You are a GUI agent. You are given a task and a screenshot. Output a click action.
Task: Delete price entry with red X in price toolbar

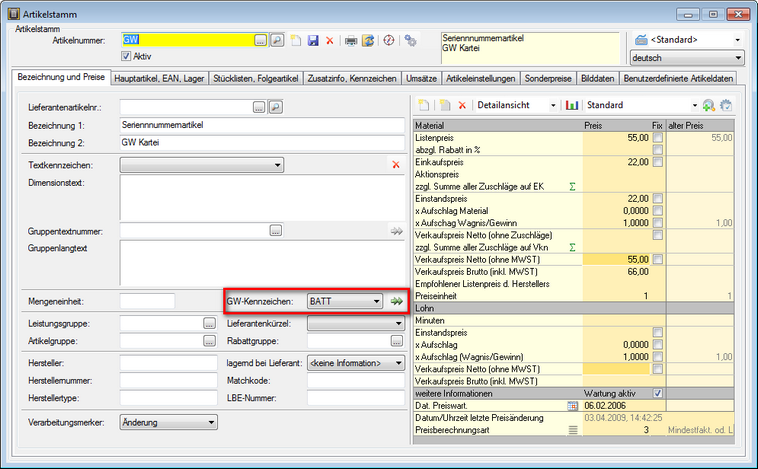[x=462, y=105]
